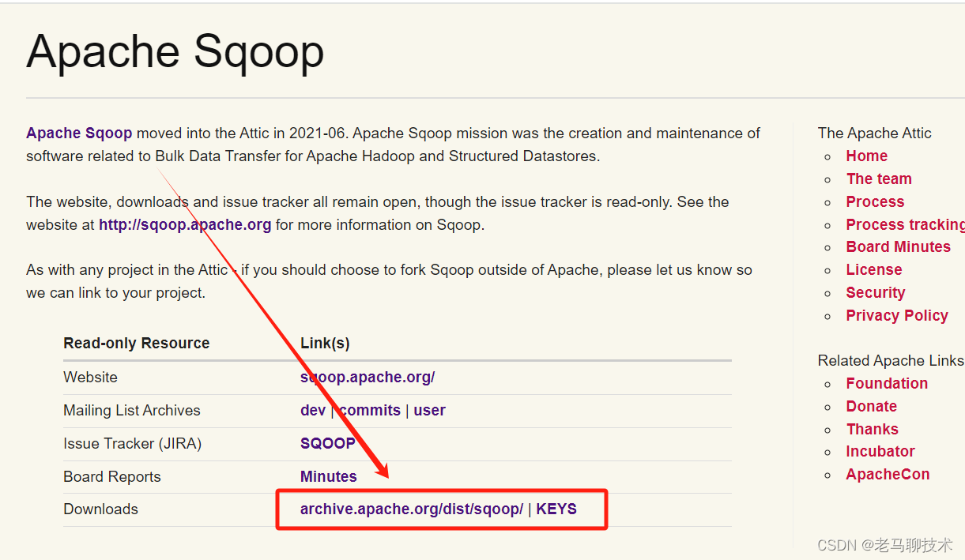Viewport: 965px width, 560px height.
Task: Select the Apache Sqoop page heading
Action: (175, 51)
